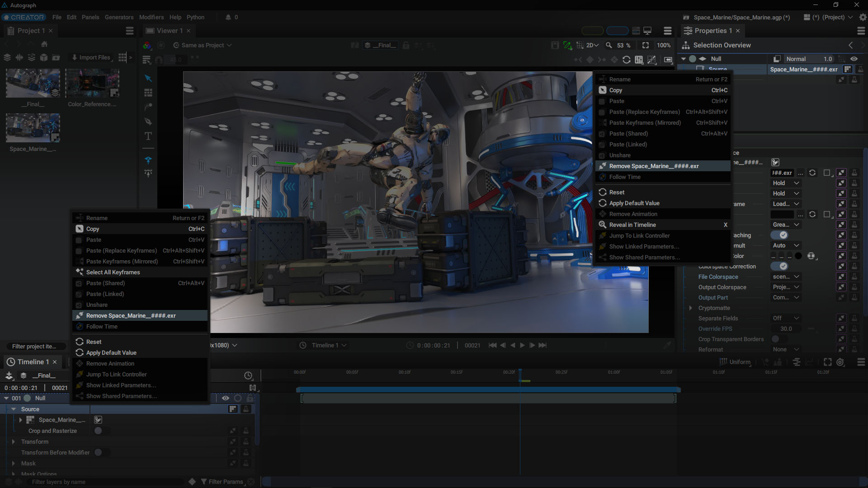Click the Color_Reference project thumbnail
Screen dimensions: 868x488
coord(92,83)
